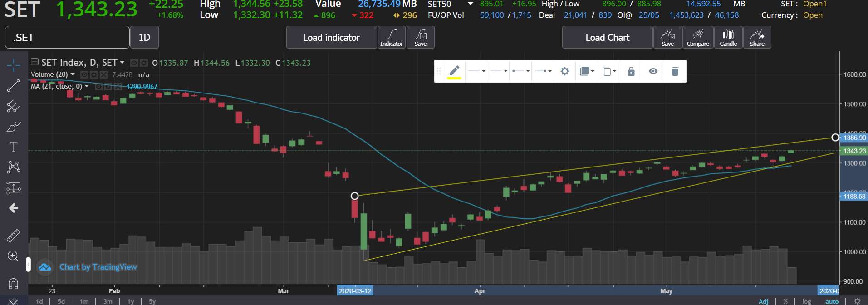Open the left line-end style dropdown
Viewport: 868px width, 305px height.
point(520,71)
